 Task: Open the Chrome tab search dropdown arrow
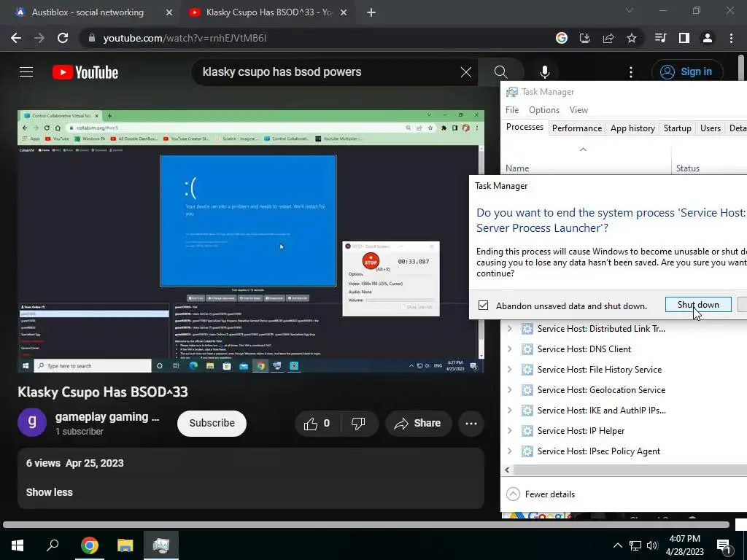[630, 11]
